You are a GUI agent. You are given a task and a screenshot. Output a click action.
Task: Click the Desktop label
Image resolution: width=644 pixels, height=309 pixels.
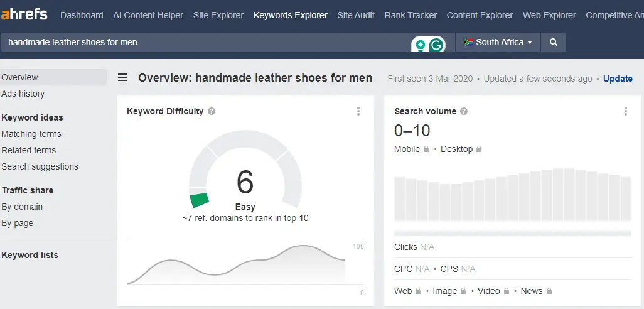point(457,149)
